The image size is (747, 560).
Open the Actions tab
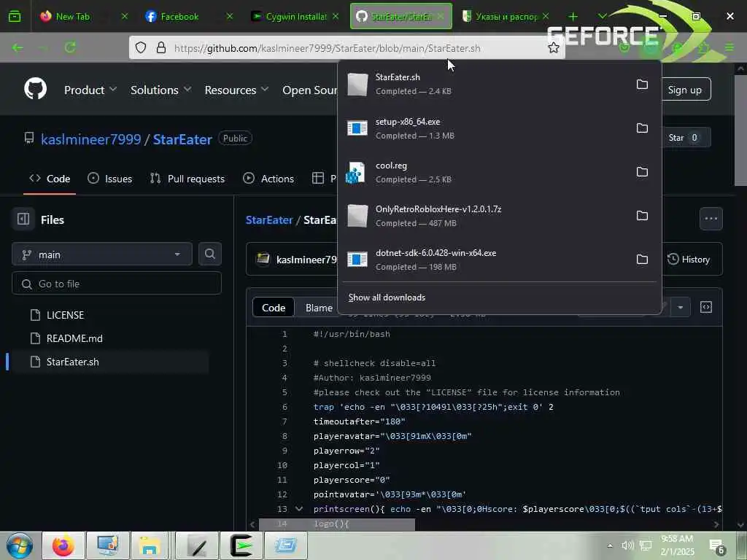(x=268, y=179)
